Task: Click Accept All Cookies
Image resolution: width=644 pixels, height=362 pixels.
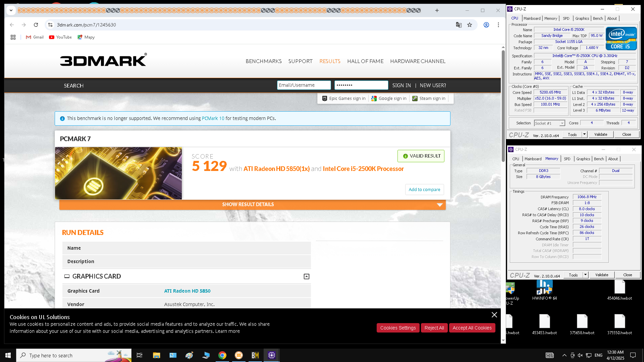Action: [x=472, y=328]
